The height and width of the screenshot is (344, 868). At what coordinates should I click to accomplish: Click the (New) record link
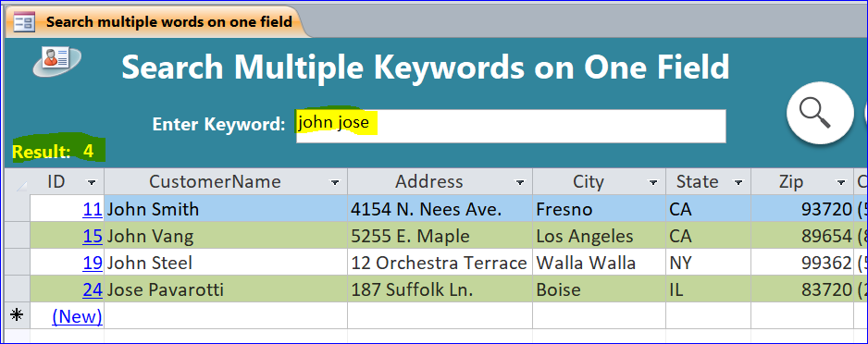click(x=77, y=316)
